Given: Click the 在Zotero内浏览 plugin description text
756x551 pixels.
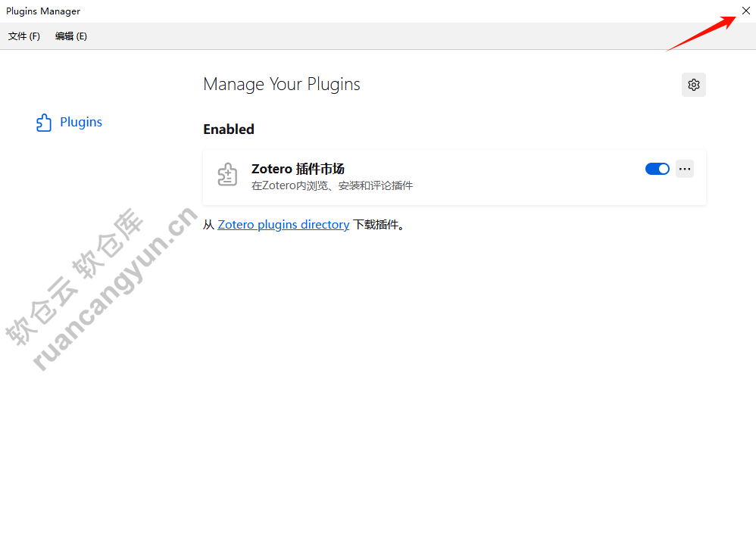Looking at the screenshot, I should [x=332, y=185].
